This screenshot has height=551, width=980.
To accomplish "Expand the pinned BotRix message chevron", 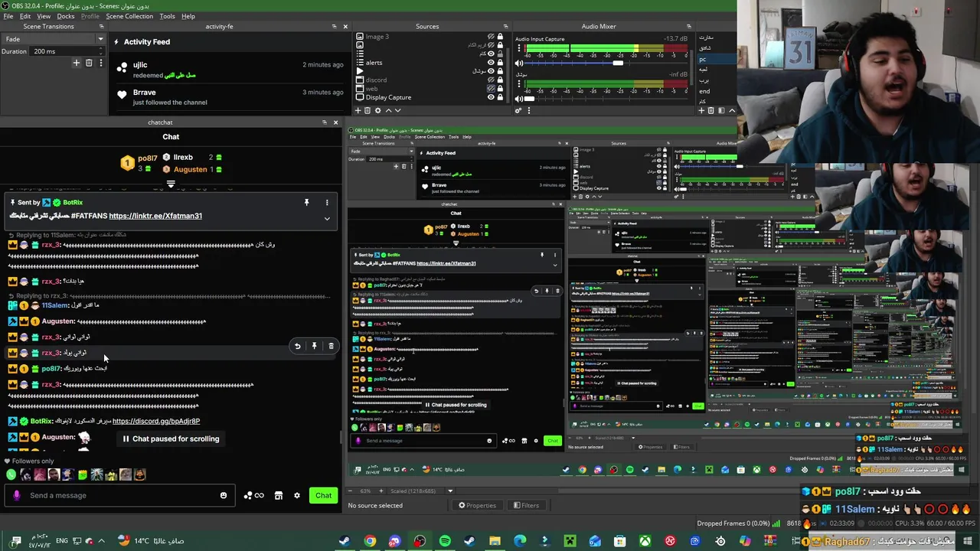I will (327, 219).
